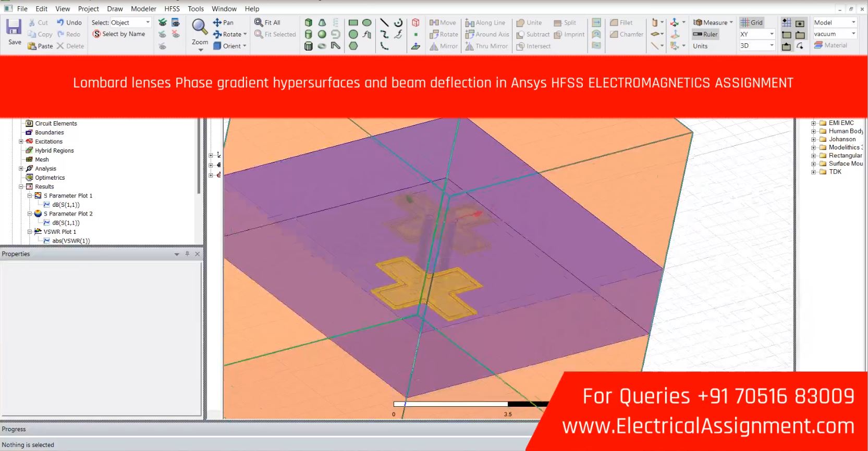Screen dimensions: 868x451
Task: Click the Zoom magnifier tool
Action: click(x=199, y=27)
